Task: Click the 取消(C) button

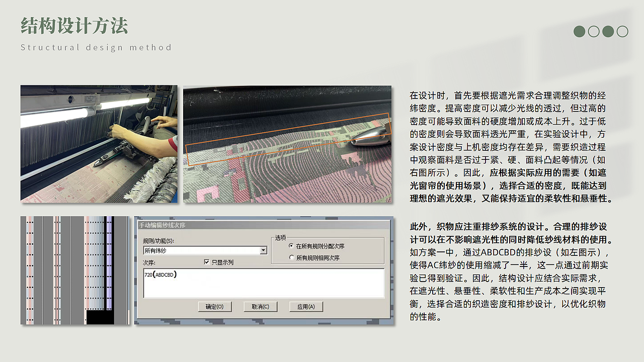Action: [260, 307]
